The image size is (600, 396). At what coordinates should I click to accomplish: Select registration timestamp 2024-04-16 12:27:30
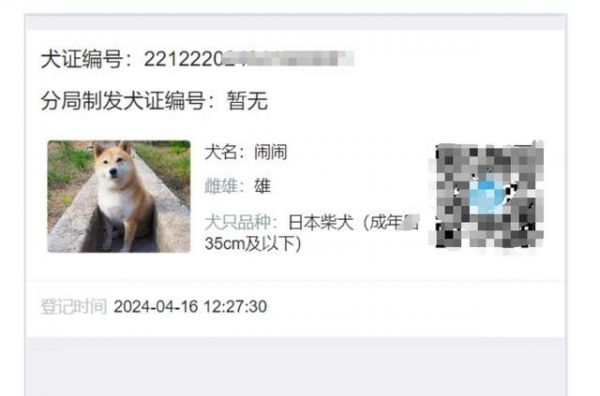click(x=190, y=306)
